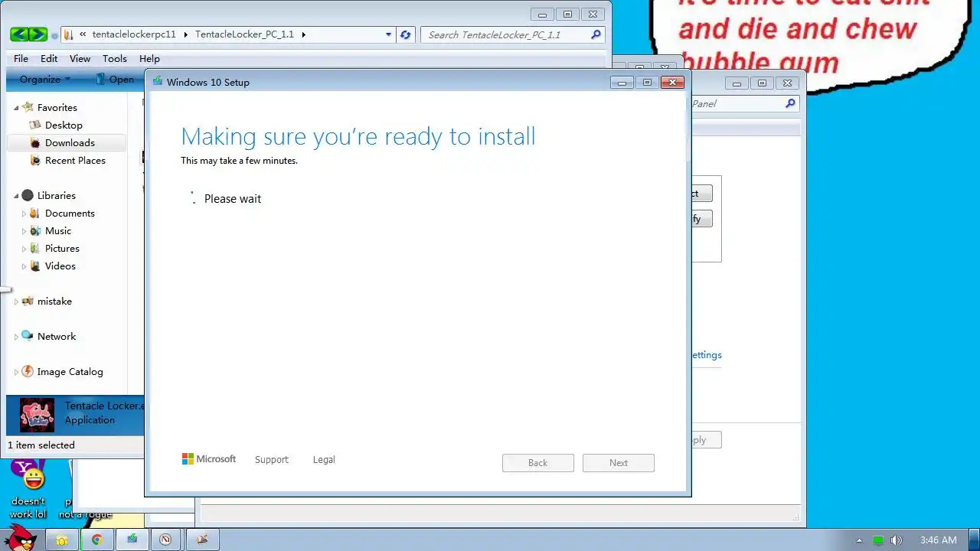Click the Explorer search magnifier icon
Screen dimensions: 980x551
click(x=596, y=34)
